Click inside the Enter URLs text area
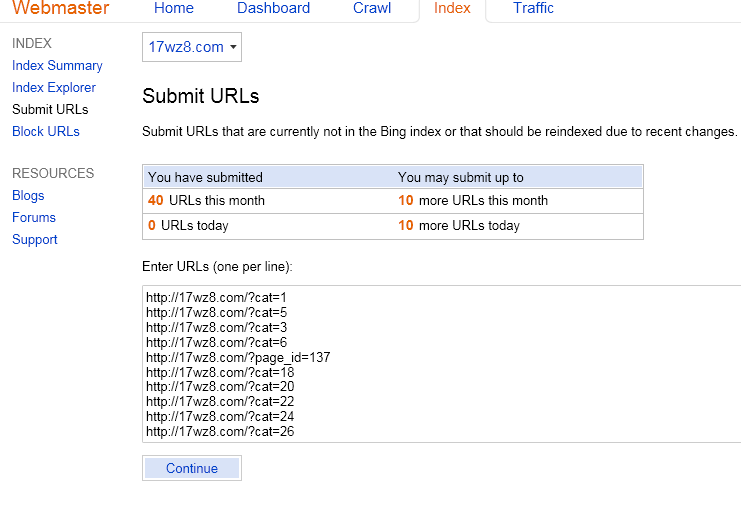741x510 pixels. [x=441, y=364]
